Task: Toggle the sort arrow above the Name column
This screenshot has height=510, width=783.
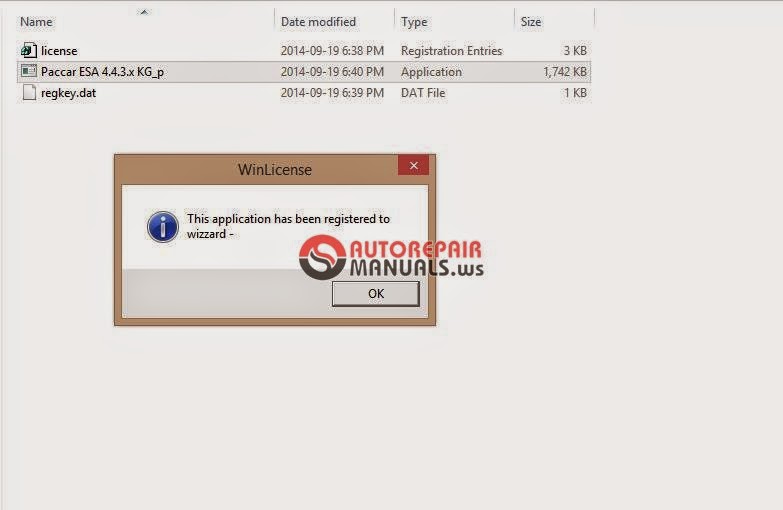Action: point(144,12)
